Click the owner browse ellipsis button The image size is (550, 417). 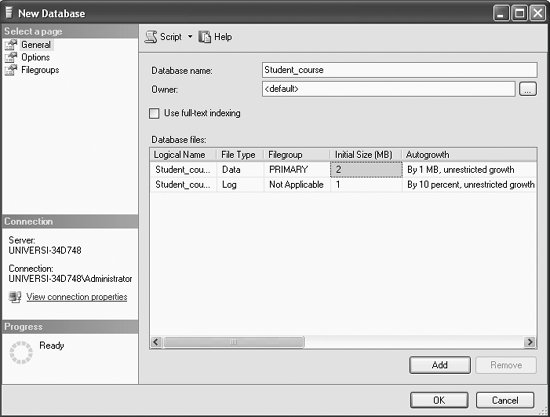point(528,89)
